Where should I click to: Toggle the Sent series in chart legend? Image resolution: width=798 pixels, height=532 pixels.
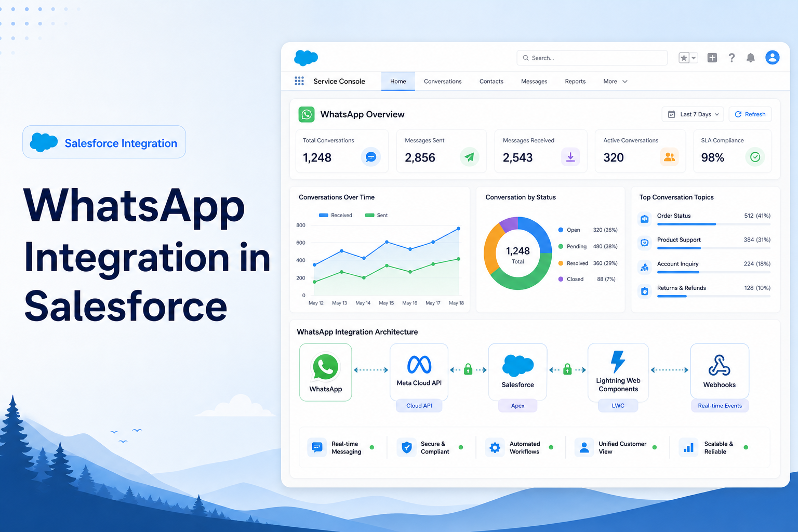376,215
